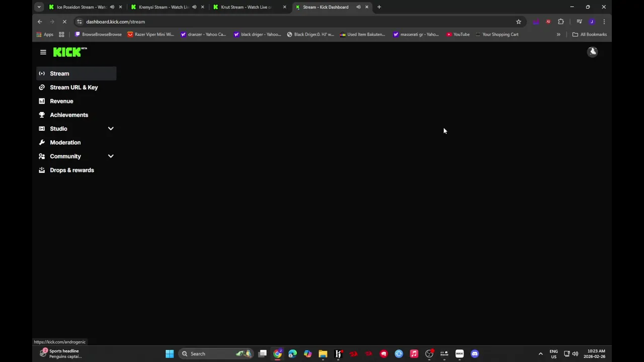Open volume control in tray
Image resolution: width=644 pixels, height=362 pixels.
click(575, 353)
